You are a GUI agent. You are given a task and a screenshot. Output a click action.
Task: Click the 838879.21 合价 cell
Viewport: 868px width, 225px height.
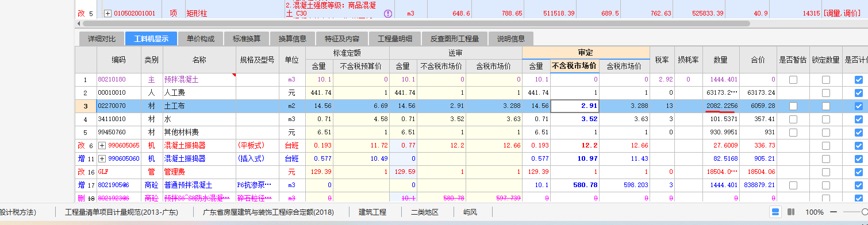click(758, 185)
